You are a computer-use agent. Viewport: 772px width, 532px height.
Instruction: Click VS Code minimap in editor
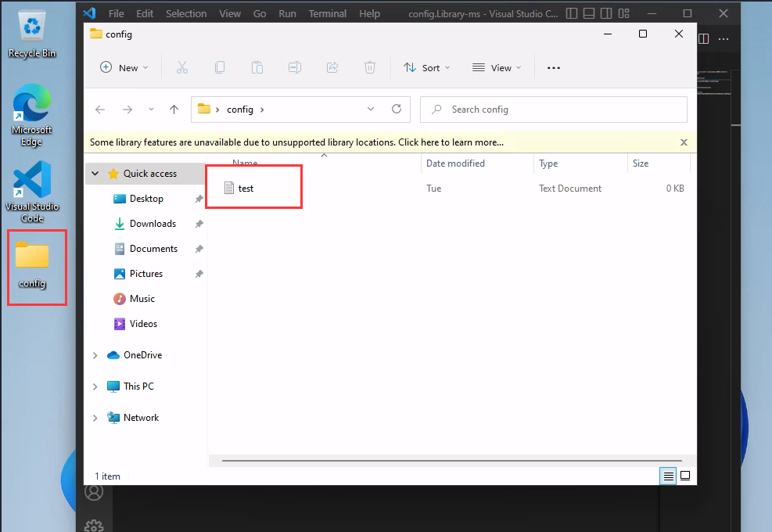pos(713,81)
